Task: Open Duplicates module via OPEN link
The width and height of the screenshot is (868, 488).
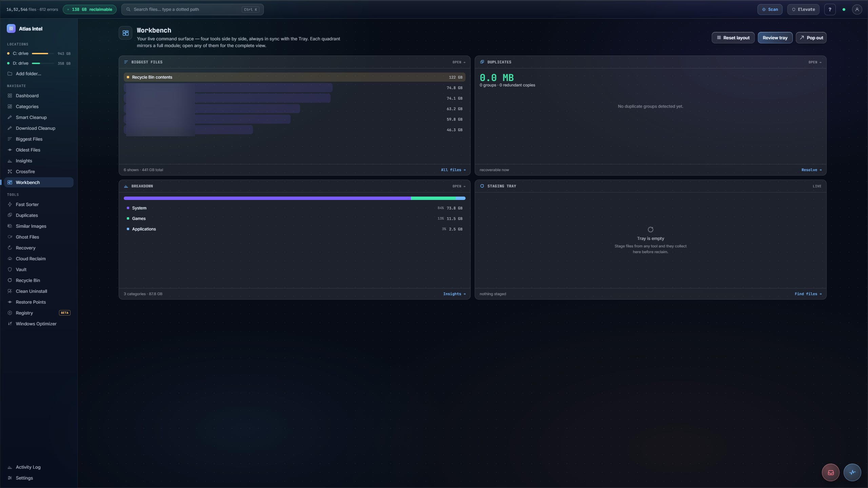Action: 815,62
